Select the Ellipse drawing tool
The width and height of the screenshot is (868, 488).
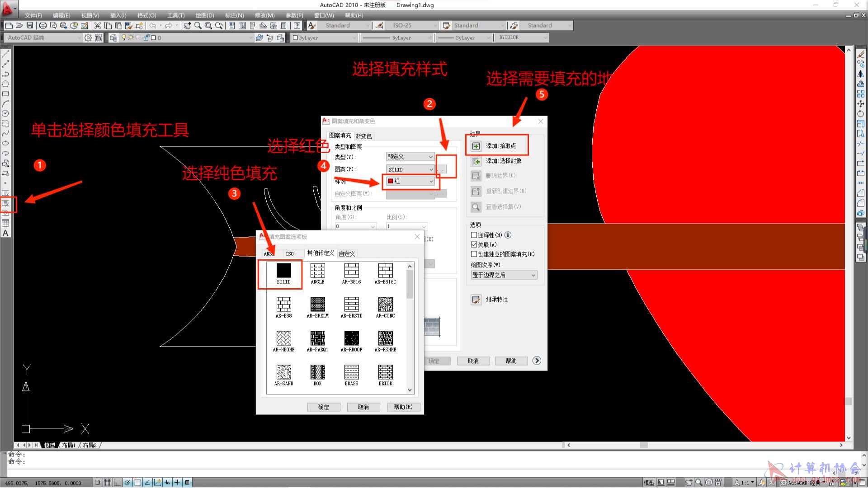coord(5,143)
